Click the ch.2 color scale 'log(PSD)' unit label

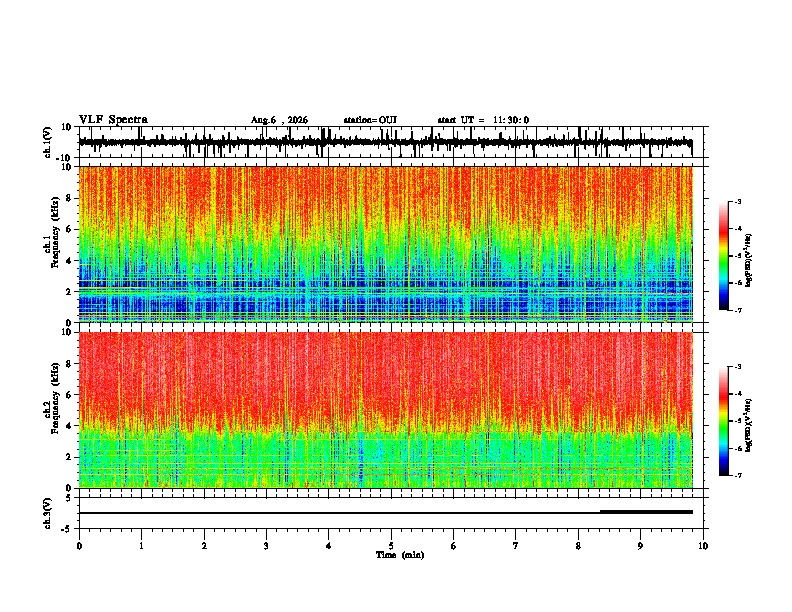[x=749, y=426]
